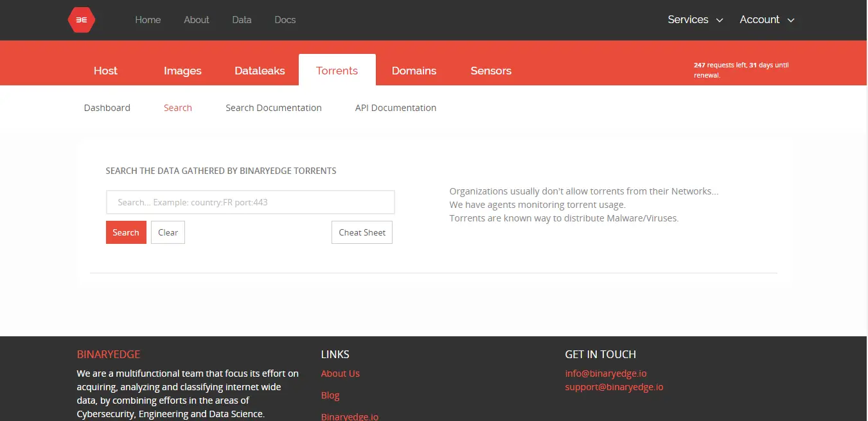Open the Cheat Sheet button
Image resolution: width=868 pixels, height=421 pixels.
pos(362,232)
